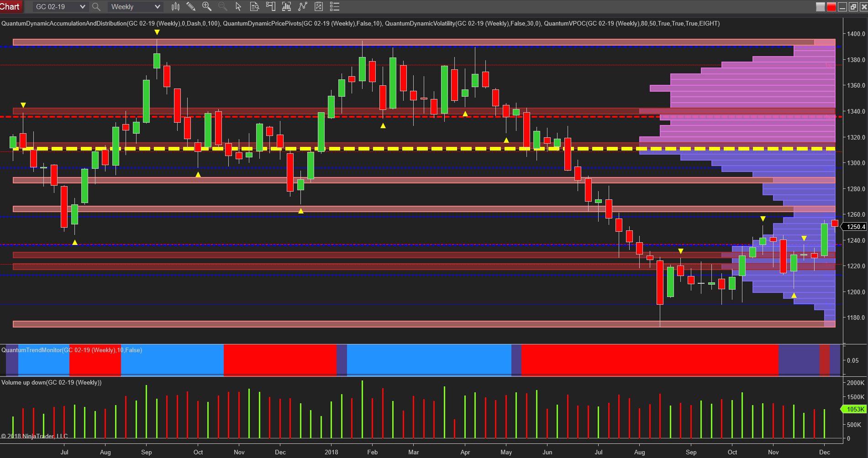Select the QuantumTrendMonitor indicator label

(x=72, y=350)
